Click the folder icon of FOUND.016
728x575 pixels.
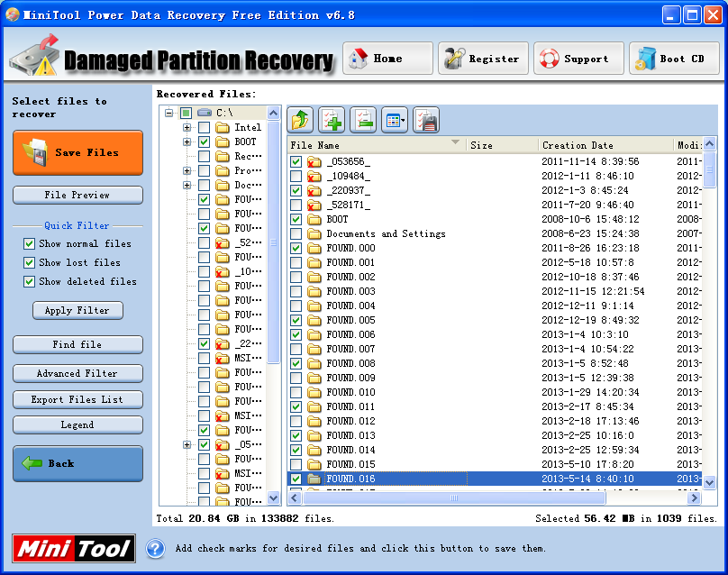(314, 479)
